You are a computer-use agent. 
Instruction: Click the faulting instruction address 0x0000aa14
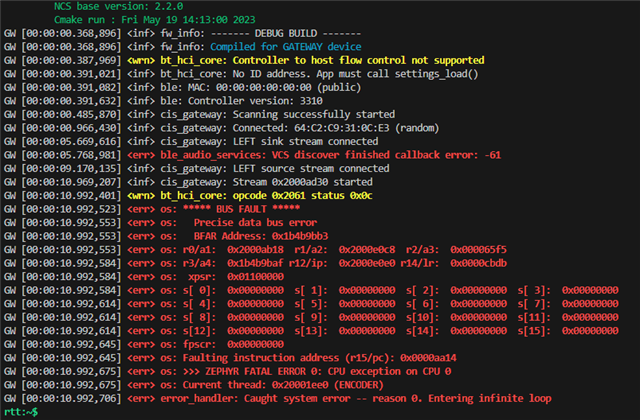click(428, 358)
